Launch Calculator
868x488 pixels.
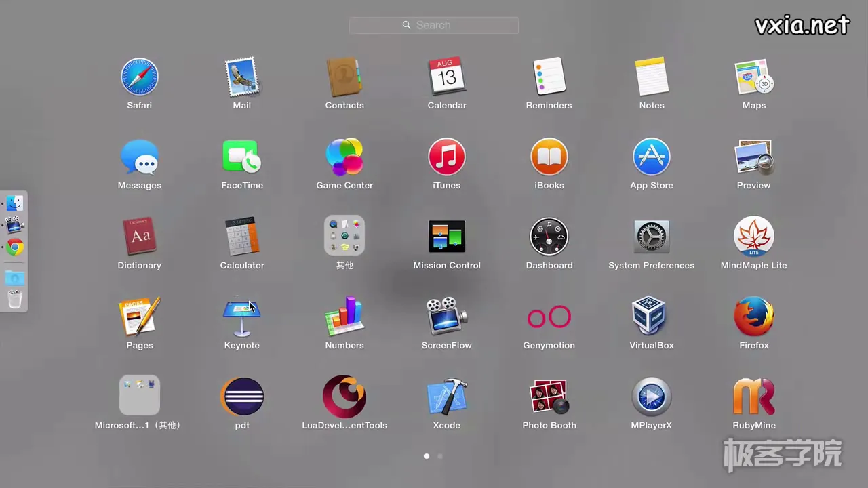click(242, 237)
